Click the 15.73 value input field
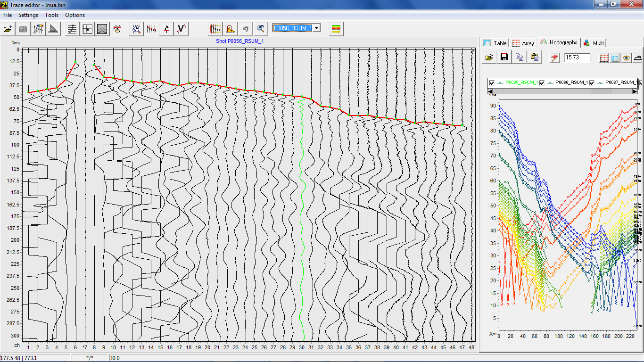644x362 pixels. coord(577,58)
